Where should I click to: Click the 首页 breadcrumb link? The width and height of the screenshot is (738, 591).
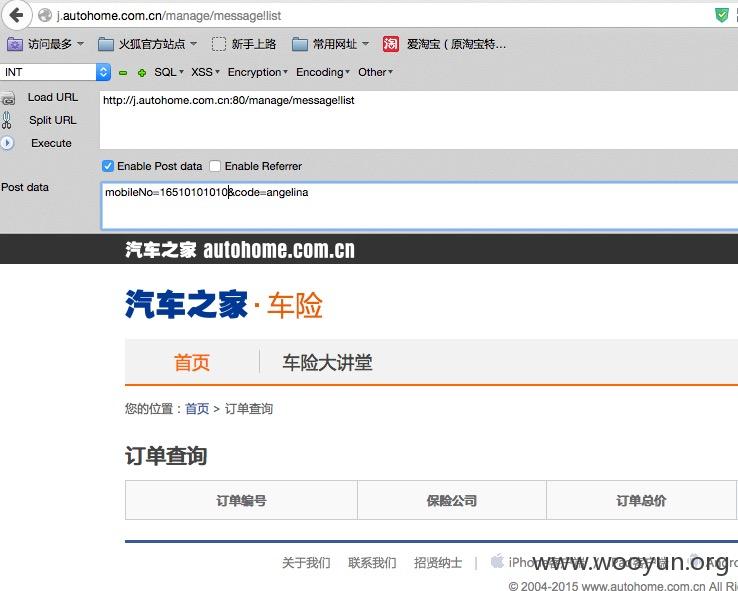(x=197, y=408)
